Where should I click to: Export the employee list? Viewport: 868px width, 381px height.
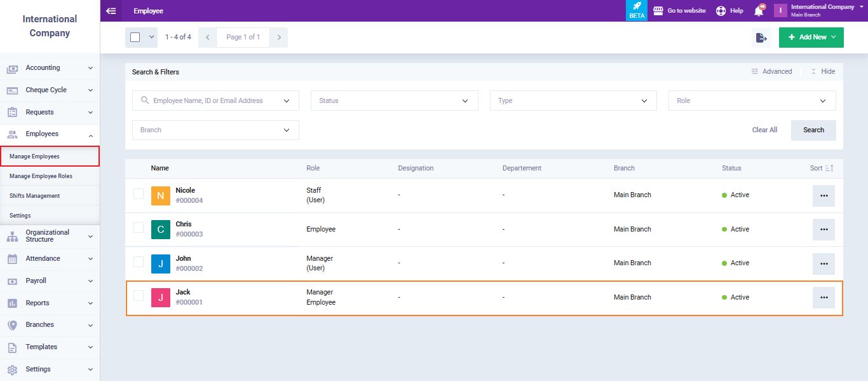(761, 38)
